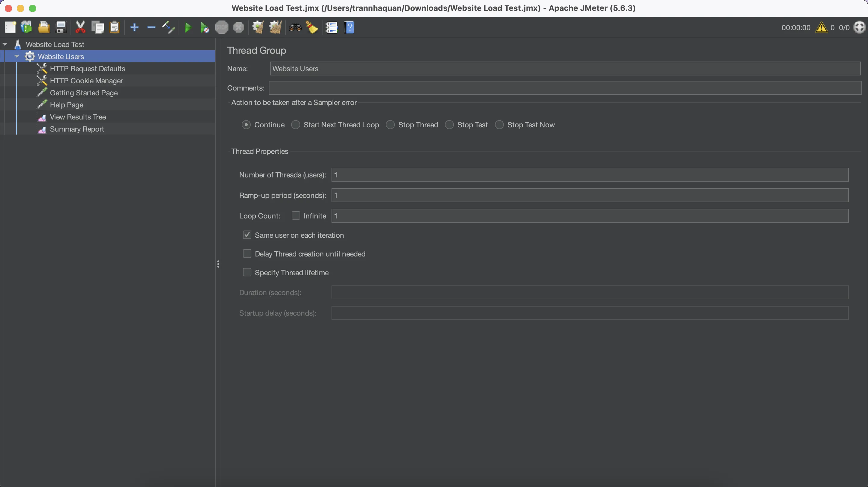
Task: Uncheck Same user on each iteration
Action: pyautogui.click(x=247, y=235)
